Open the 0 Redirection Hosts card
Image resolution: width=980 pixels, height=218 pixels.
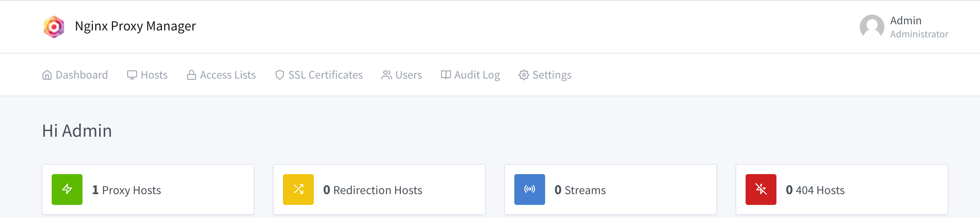pos(379,189)
